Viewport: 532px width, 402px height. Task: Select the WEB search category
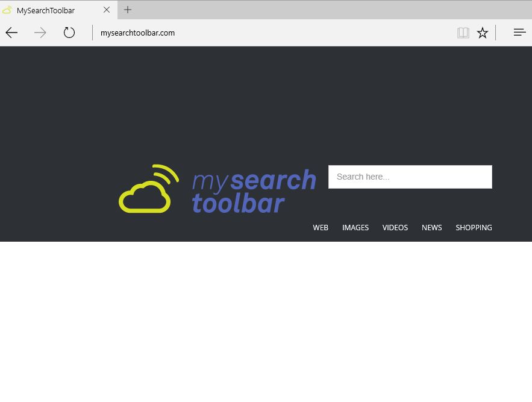(321, 227)
